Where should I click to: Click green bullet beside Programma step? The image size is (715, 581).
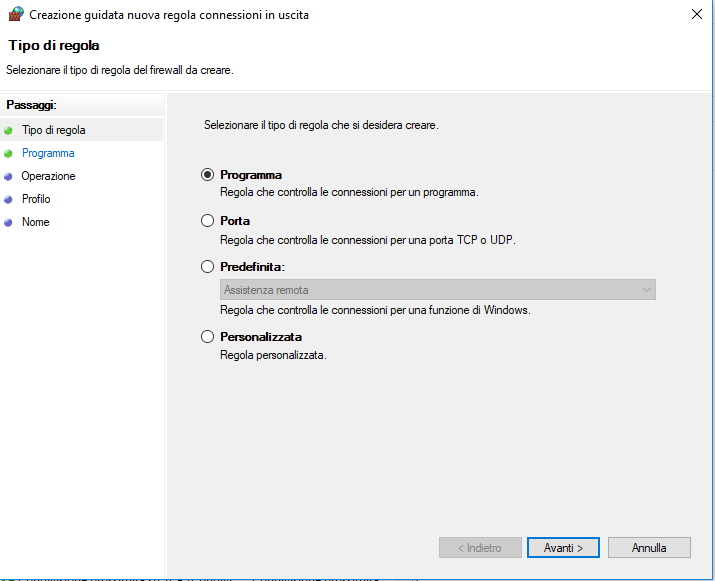click(x=9, y=154)
